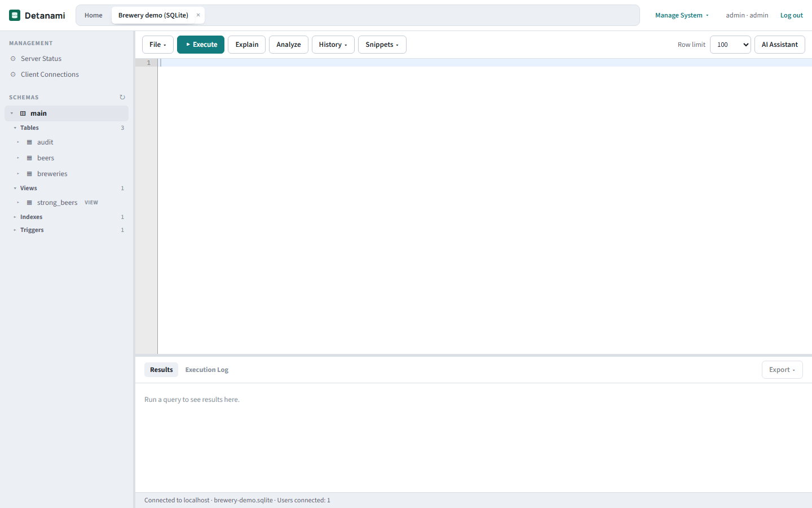Open the File dropdown menu
Viewport: 812px width, 508px height.
(158, 45)
